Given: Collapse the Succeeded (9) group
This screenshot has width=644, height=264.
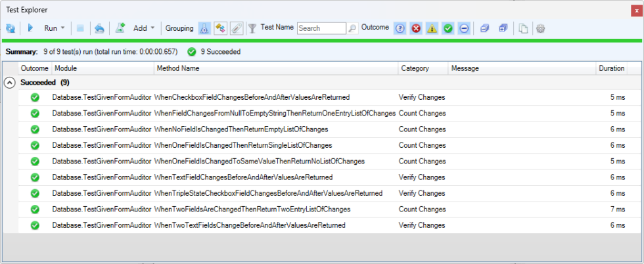Looking at the screenshot, I should pyautogui.click(x=10, y=83).
